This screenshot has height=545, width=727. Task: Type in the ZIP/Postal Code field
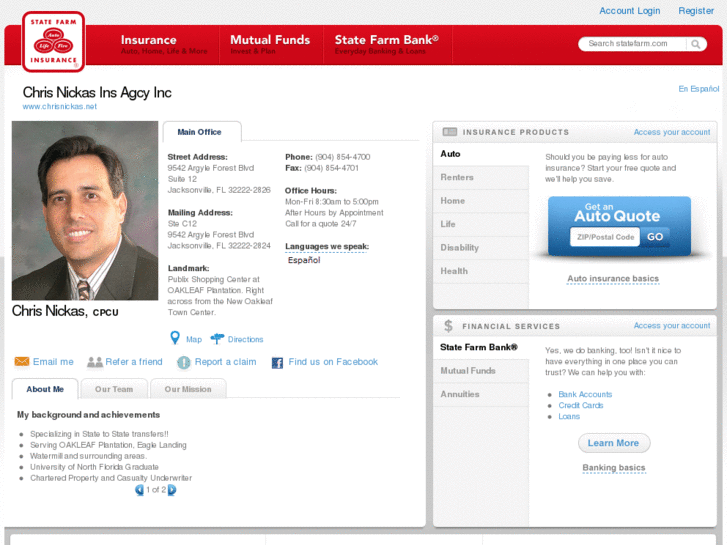(604, 237)
